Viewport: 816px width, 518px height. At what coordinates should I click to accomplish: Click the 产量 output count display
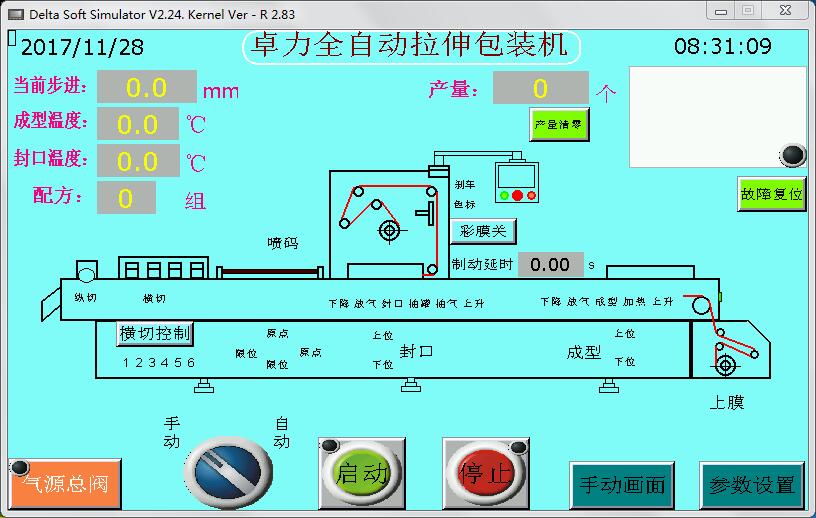coord(540,89)
